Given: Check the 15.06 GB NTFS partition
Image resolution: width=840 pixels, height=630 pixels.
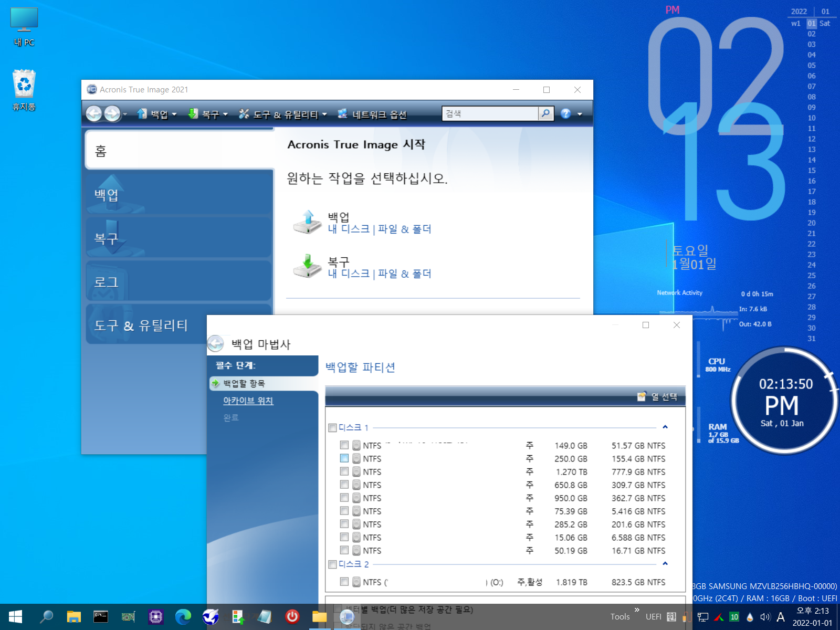Looking at the screenshot, I should pyautogui.click(x=344, y=537).
